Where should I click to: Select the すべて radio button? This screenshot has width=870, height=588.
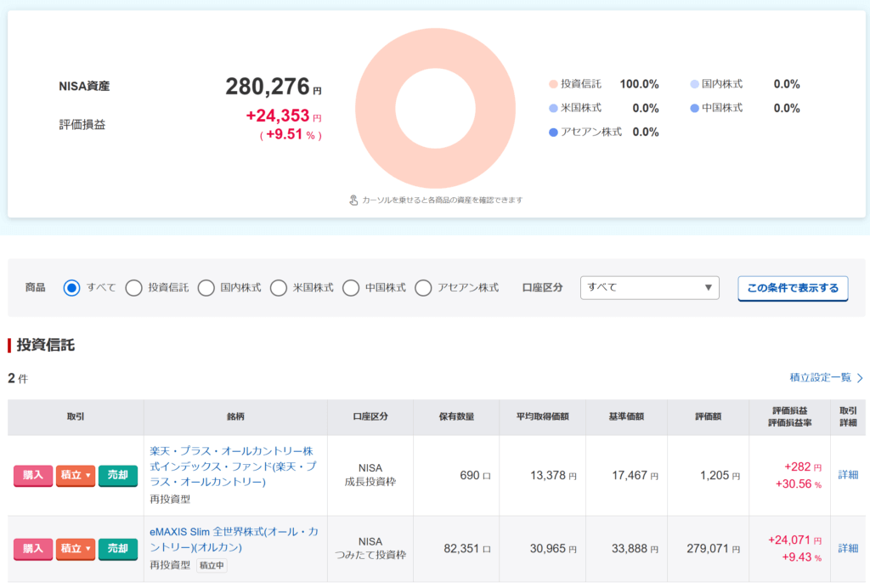click(72, 288)
